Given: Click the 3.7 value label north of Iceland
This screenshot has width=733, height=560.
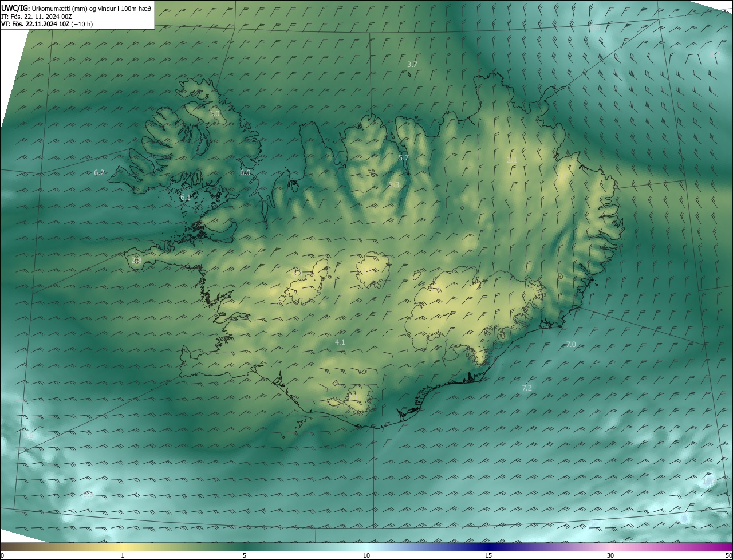Looking at the screenshot, I should 412,65.
